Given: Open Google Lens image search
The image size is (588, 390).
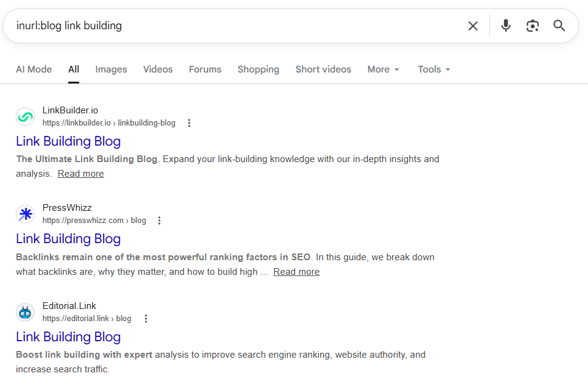Looking at the screenshot, I should (x=533, y=26).
